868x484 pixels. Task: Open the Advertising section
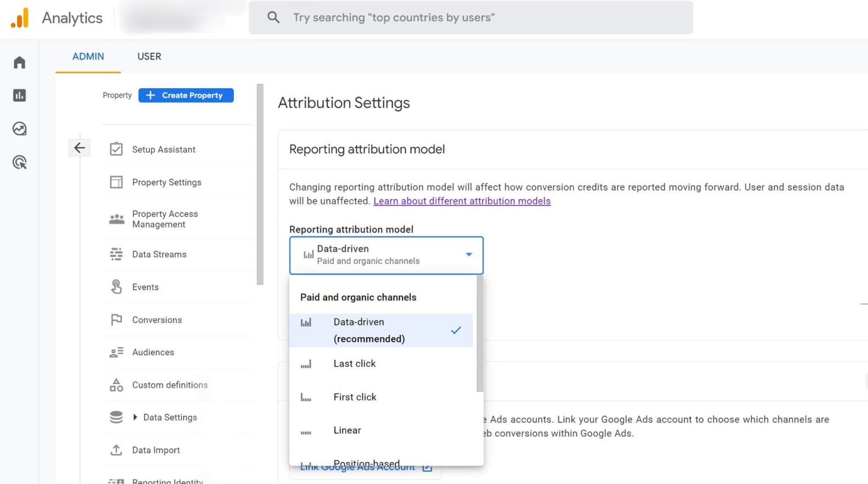pyautogui.click(x=19, y=162)
